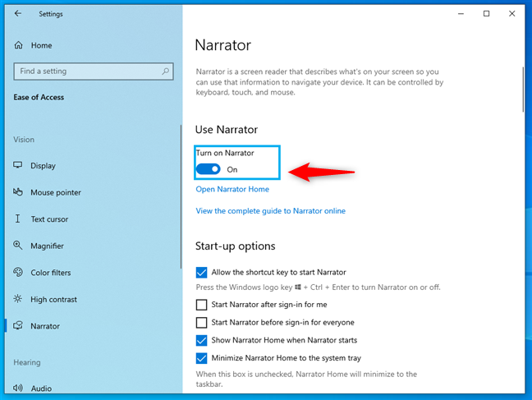Viewport: 532px width, 400px height.
Task: Click the Color filters palette icon
Action: 17,272
